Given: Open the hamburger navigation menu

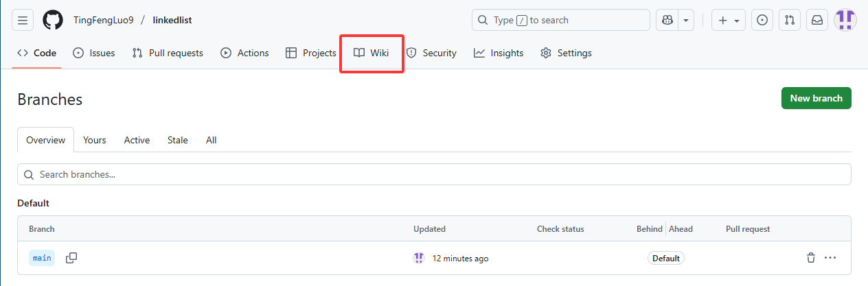Looking at the screenshot, I should (22, 20).
